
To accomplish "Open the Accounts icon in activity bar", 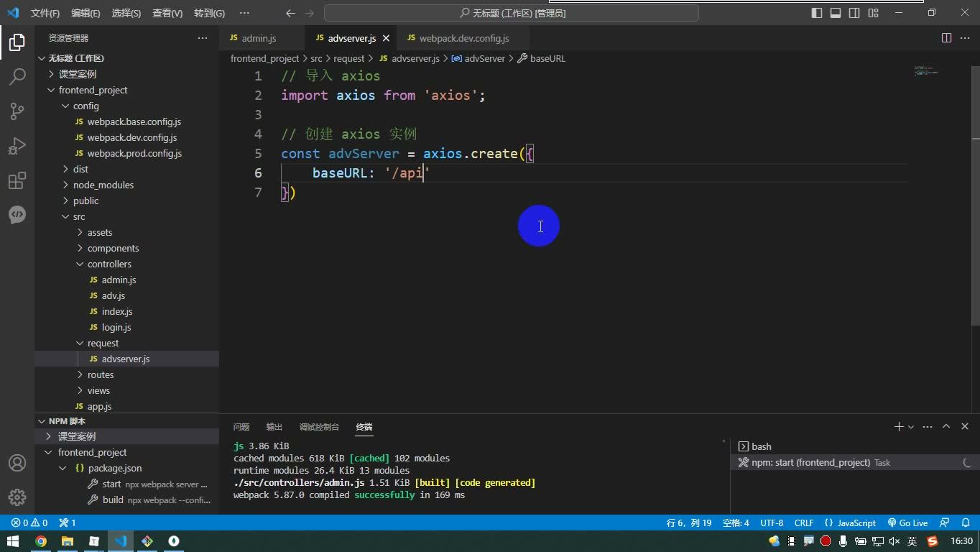I will click(17, 463).
